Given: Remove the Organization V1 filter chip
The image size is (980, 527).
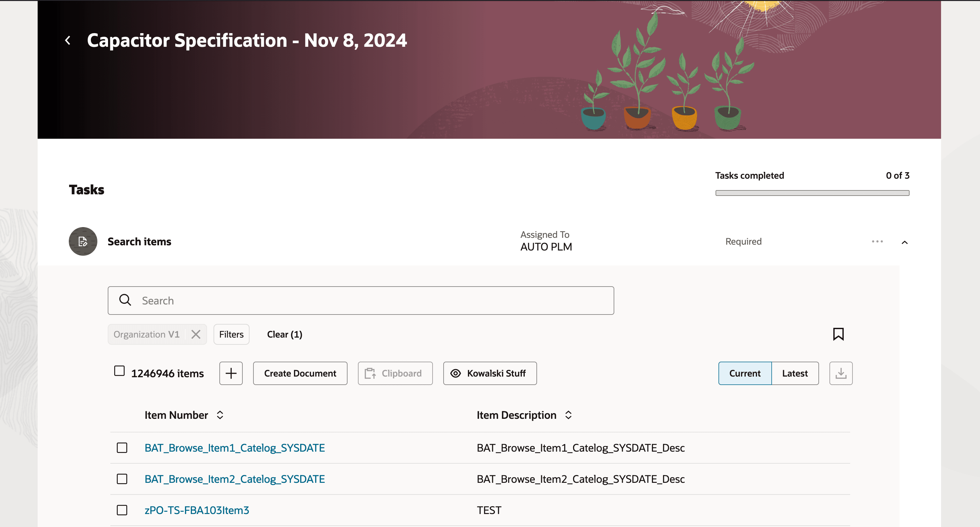Looking at the screenshot, I should (x=196, y=334).
